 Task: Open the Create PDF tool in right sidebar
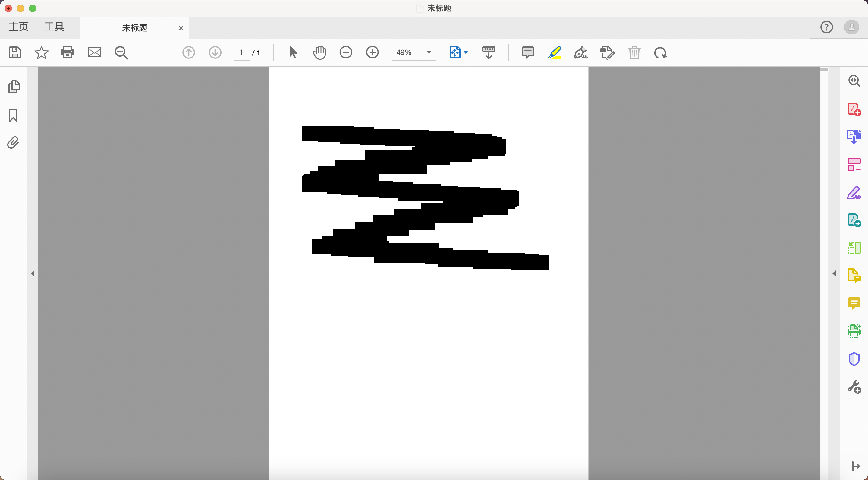(x=854, y=109)
